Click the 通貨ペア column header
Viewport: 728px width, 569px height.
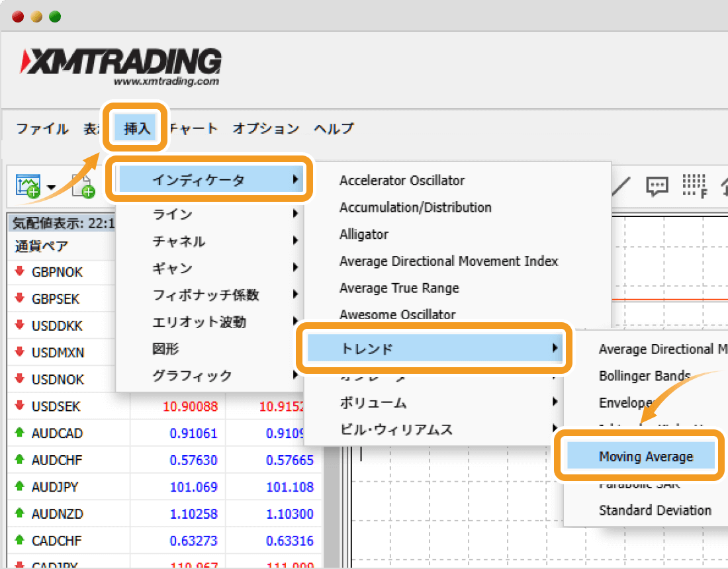(41, 246)
